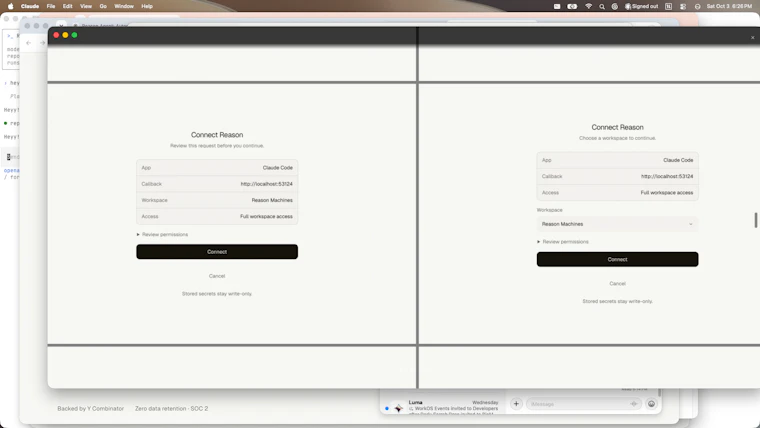Click Full workspace access in Choose a workspace panel
Screen dimensions: 760x428
pos(666,192)
